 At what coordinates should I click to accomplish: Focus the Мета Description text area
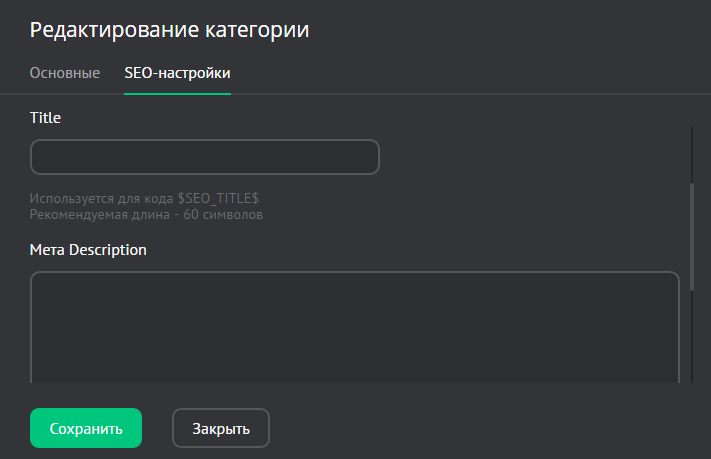[x=354, y=325]
